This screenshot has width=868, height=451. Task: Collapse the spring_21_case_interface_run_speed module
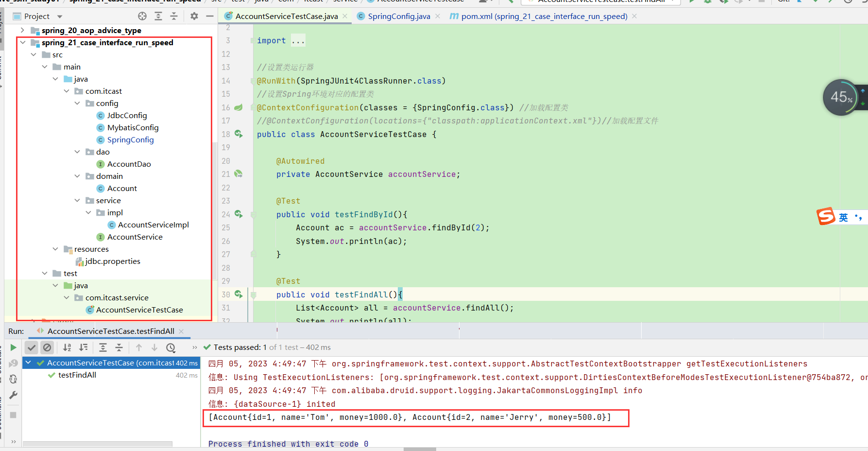click(22, 42)
